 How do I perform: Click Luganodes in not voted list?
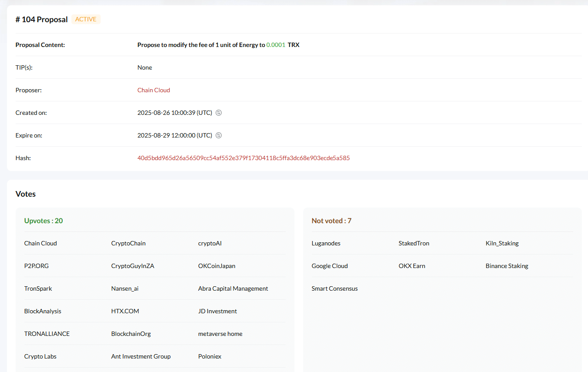[x=326, y=243]
